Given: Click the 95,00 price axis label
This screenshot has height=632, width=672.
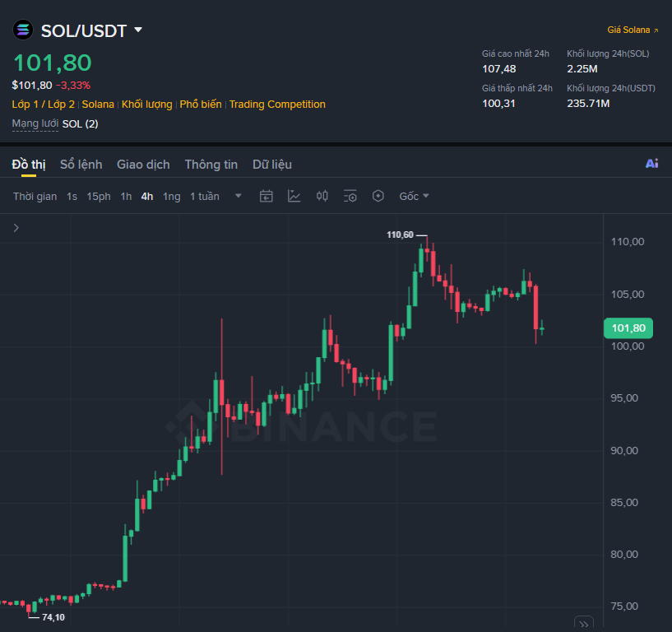Looking at the screenshot, I should [624, 398].
